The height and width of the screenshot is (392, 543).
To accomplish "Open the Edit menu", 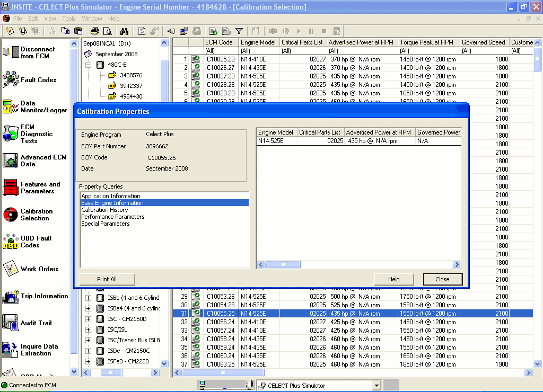I will point(33,19).
